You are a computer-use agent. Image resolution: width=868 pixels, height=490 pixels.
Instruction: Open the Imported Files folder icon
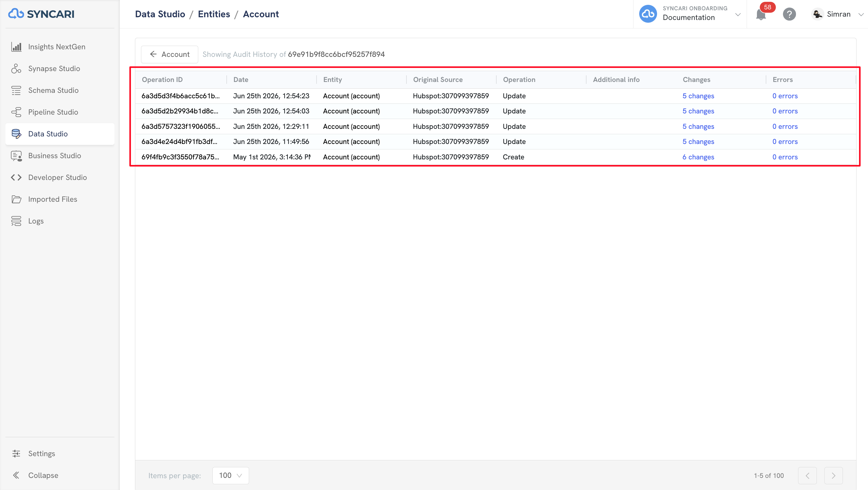coord(16,199)
